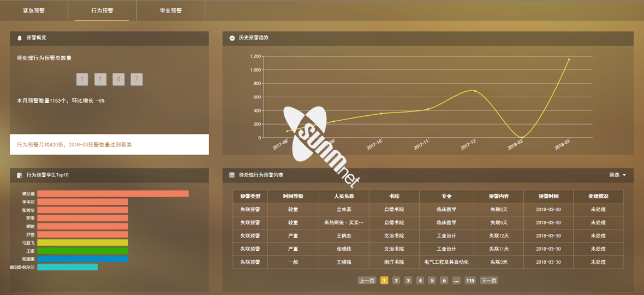Click the pagination ellipsis button
Screen dimensions: 644x295
click(456, 281)
